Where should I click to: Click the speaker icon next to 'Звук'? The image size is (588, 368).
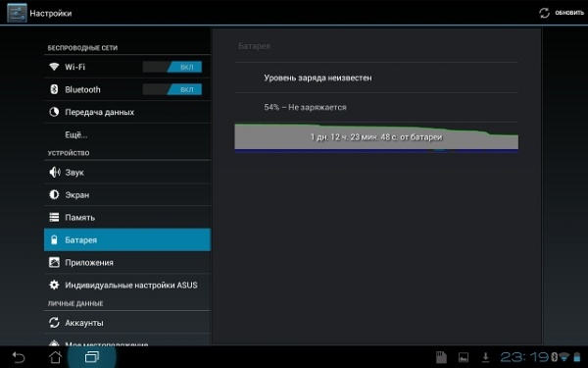click(x=54, y=173)
